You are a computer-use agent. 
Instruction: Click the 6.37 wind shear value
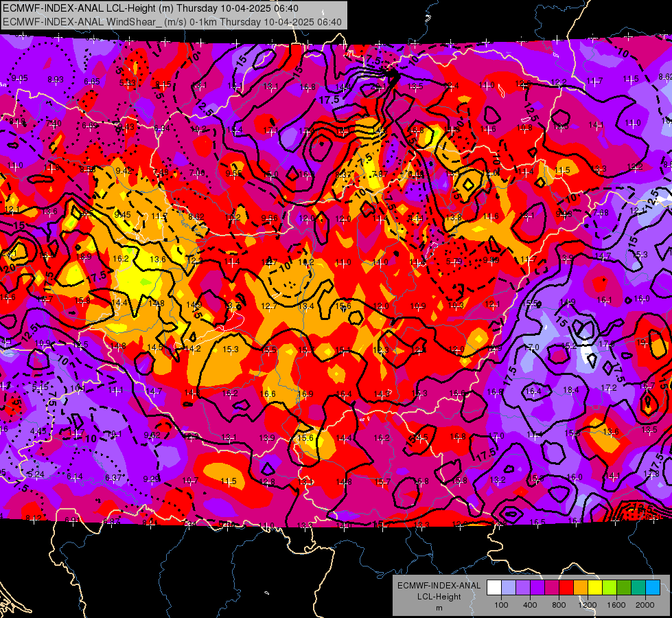click(113, 477)
